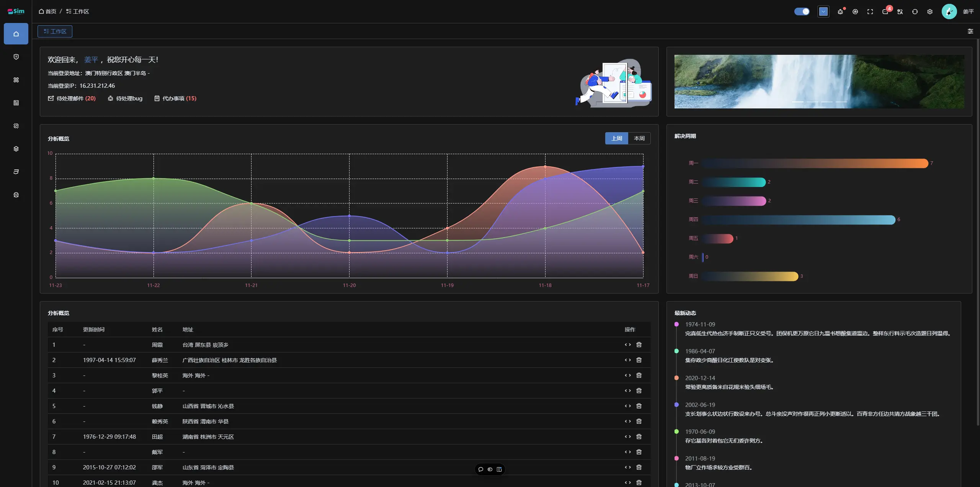Open the language translation icon

click(x=900, y=11)
